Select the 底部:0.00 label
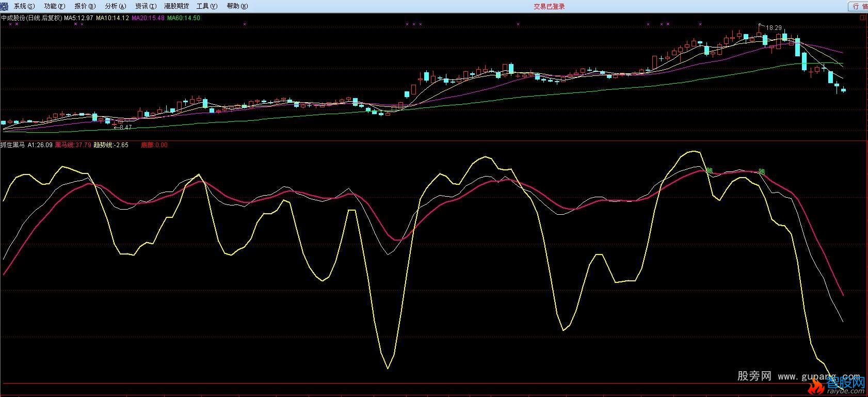The width and height of the screenshot is (868, 397). pos(154,145)
